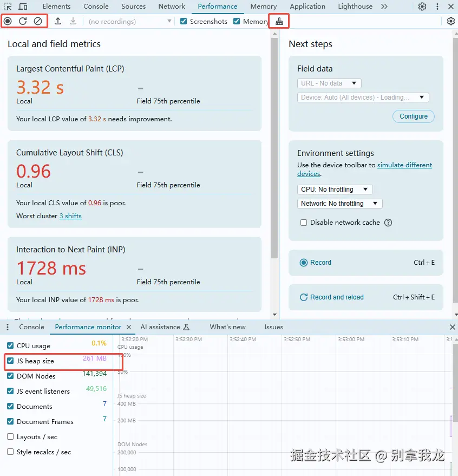Screen dimensions: 458x476
Task: Uncheck CPU usage in Performance monitor
Action: click(10, 345)
